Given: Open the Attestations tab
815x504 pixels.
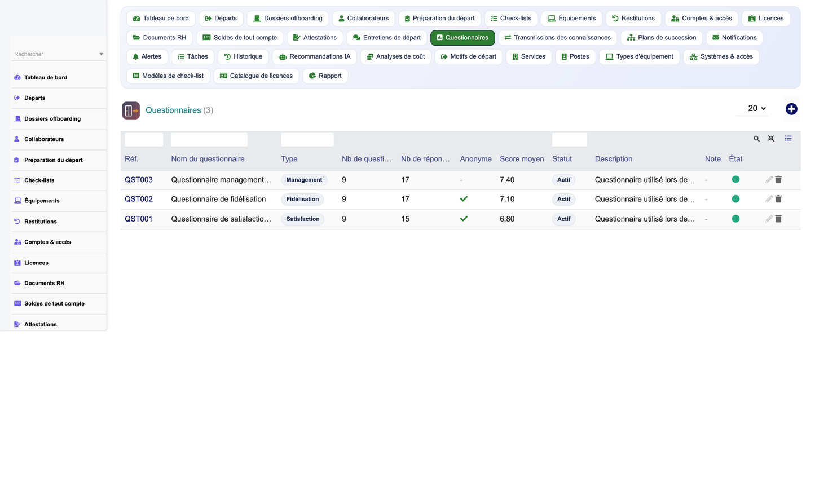Looking at the screenshot, I should [315, 38].
